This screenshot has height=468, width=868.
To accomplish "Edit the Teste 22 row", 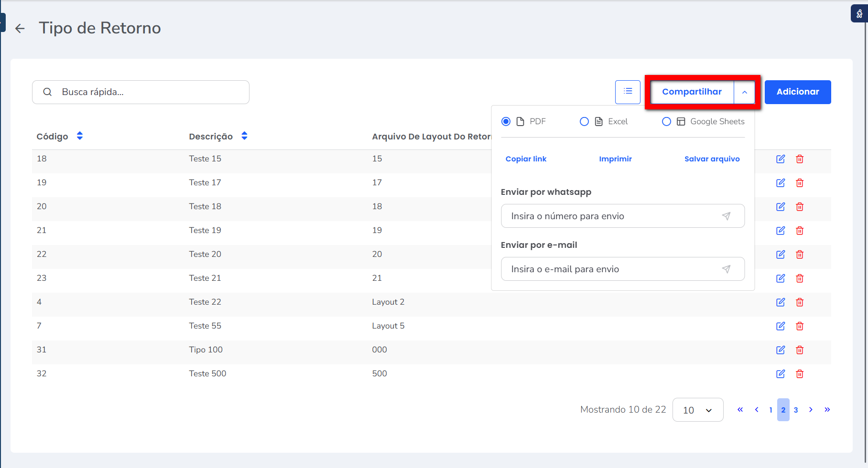I will pos(781,302).
